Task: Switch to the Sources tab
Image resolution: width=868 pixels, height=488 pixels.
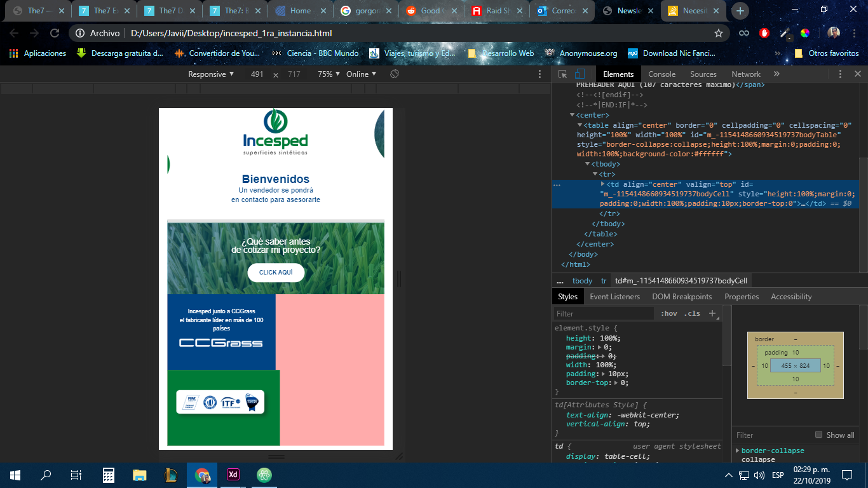Action: (703, 74)
